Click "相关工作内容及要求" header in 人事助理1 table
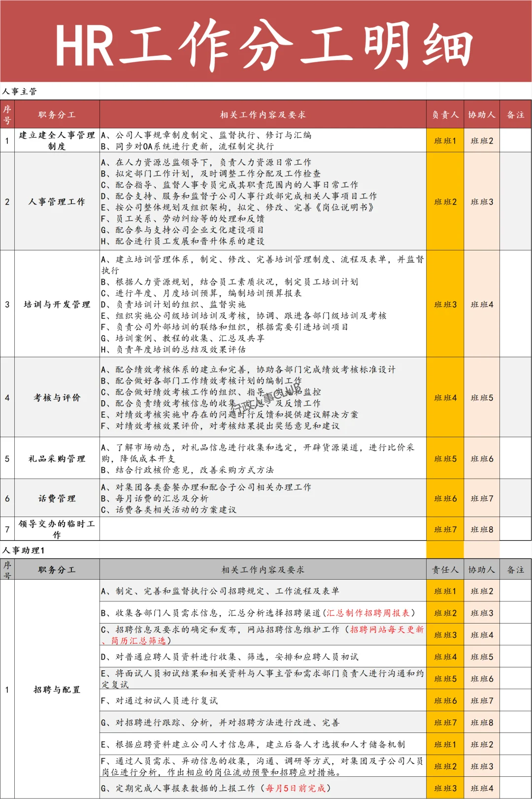 263,570
